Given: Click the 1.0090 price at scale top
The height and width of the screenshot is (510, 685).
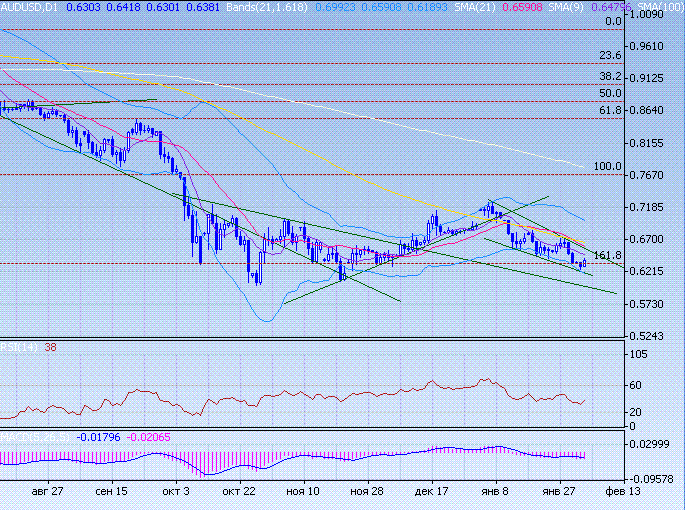Looking at the screenshot, I should [651, 15].
